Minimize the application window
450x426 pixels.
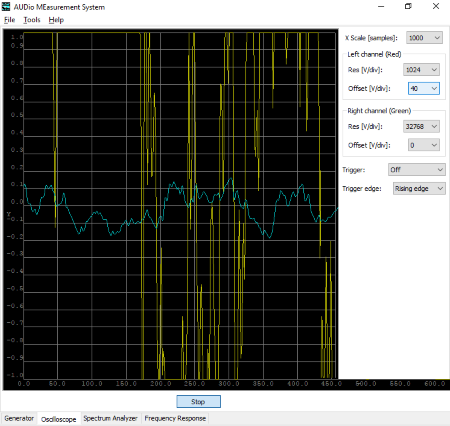point(381,7)
